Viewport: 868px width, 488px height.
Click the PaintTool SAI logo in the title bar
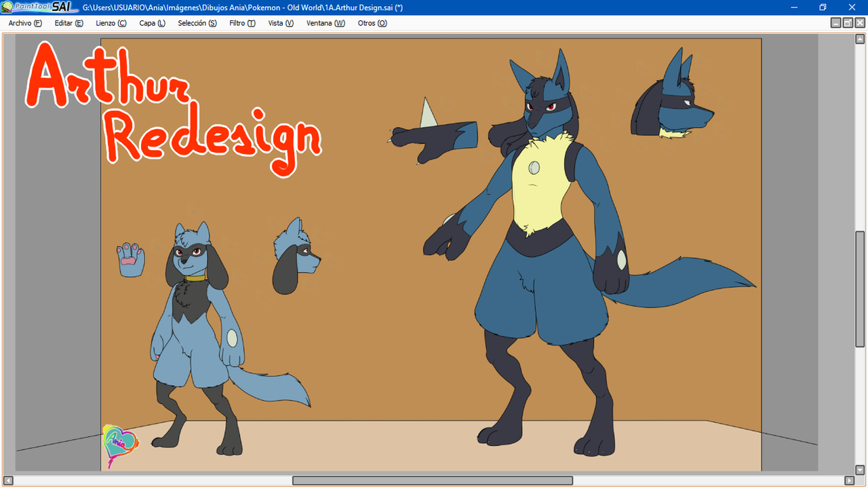click(41, 7)
